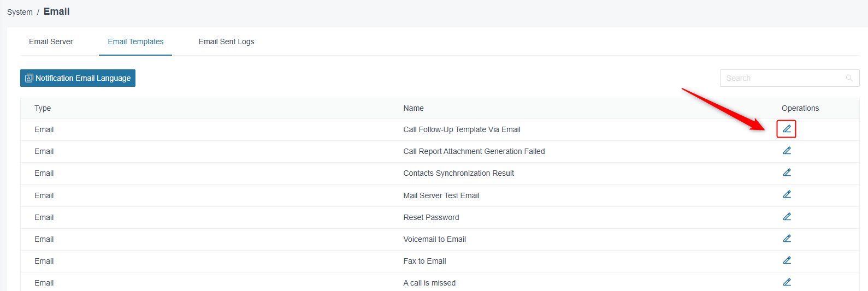This screenshot has height=291, width=868.
Task: Click the Type column header
Action: 43,108
